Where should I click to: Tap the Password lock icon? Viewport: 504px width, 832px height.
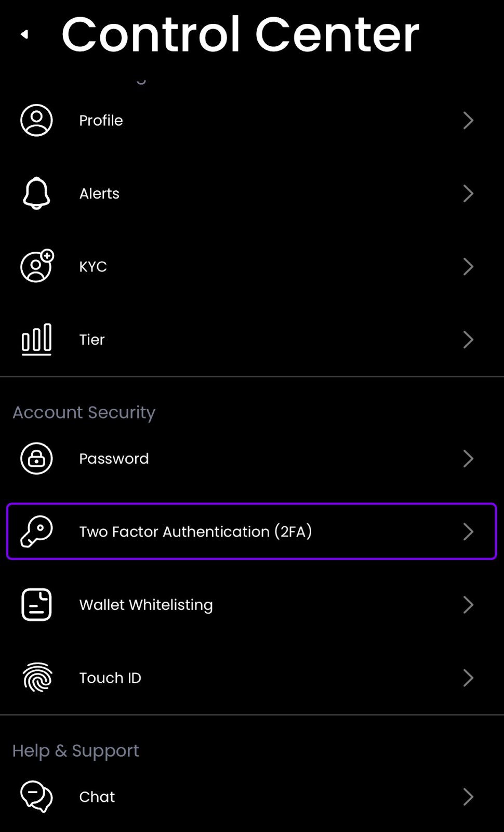click(x=36, y=459)
